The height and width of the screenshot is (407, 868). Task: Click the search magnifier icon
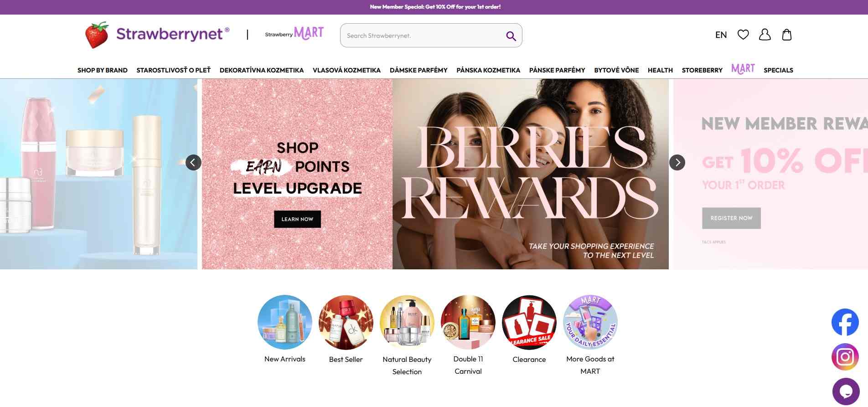tap(511, 36)
